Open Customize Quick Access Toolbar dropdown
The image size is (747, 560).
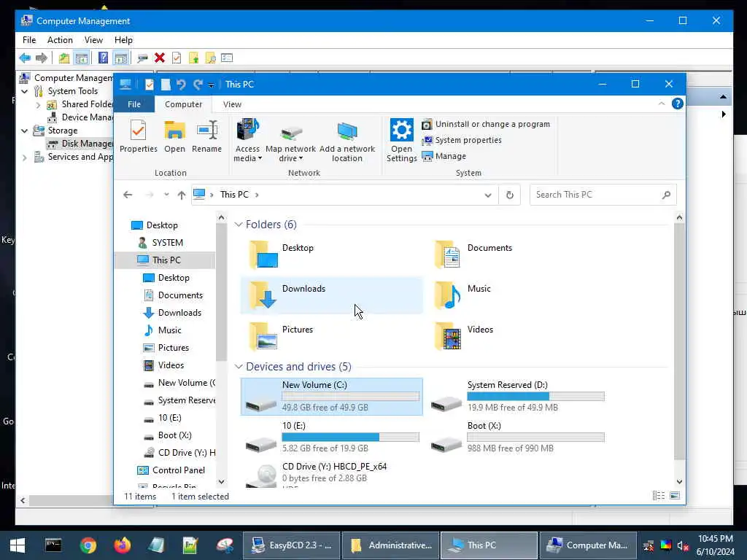(x=211, y=85)
